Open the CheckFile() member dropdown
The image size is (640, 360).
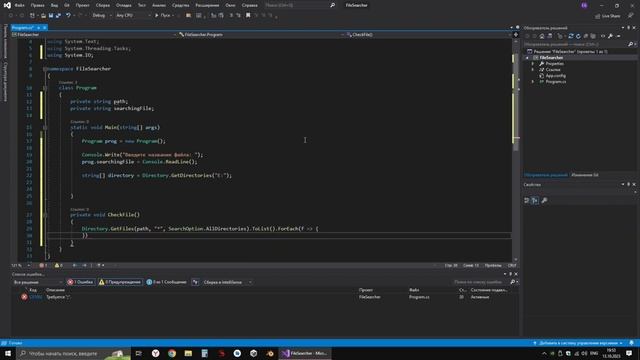[429, 35]
